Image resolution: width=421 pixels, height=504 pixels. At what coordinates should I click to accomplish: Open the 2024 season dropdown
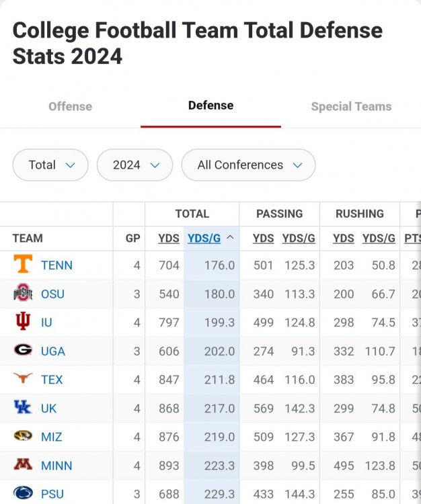point(135,165)
